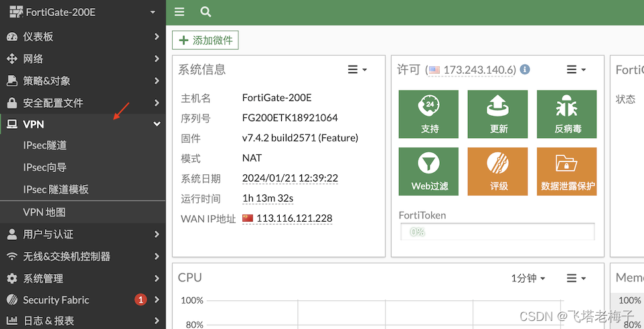Click the China flag beside WAN IP

coord(248,218)
